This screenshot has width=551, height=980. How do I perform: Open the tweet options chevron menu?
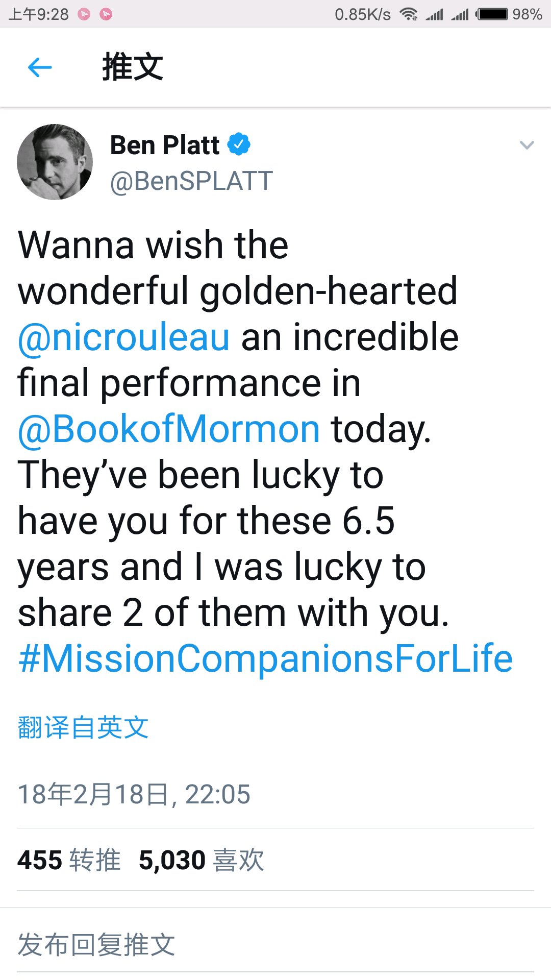[527, 145]
